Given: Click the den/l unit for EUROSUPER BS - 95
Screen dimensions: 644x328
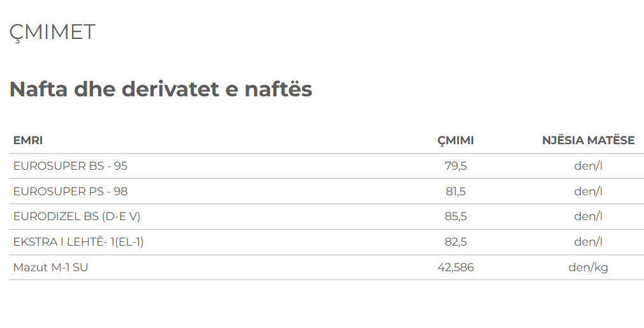Looking at the screenshot, I should click(x=588, y=166).
